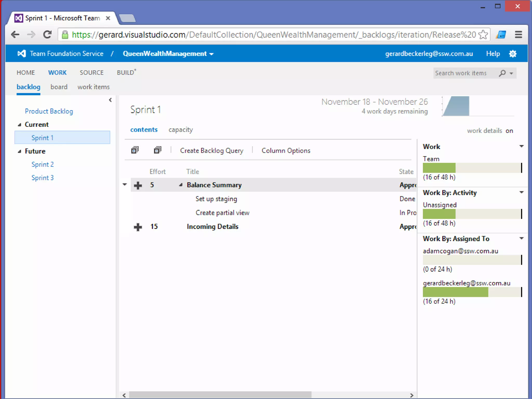
Task: Click the Visual Studio logo in the header
Action: pyautogui.click(x=22, y=54)
